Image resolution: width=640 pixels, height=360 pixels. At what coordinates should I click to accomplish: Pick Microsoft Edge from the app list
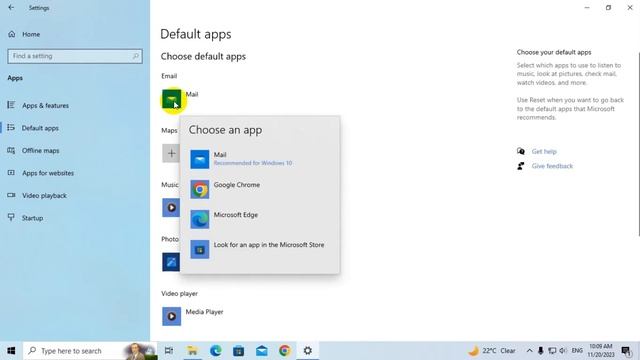[x=260, y=219]
